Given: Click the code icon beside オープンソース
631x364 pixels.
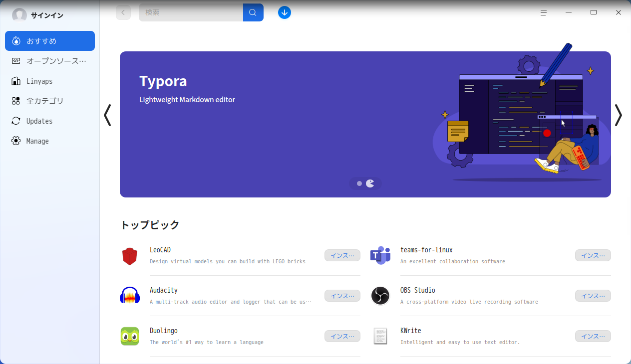Looking at the screenshot, I should (16, 61).
